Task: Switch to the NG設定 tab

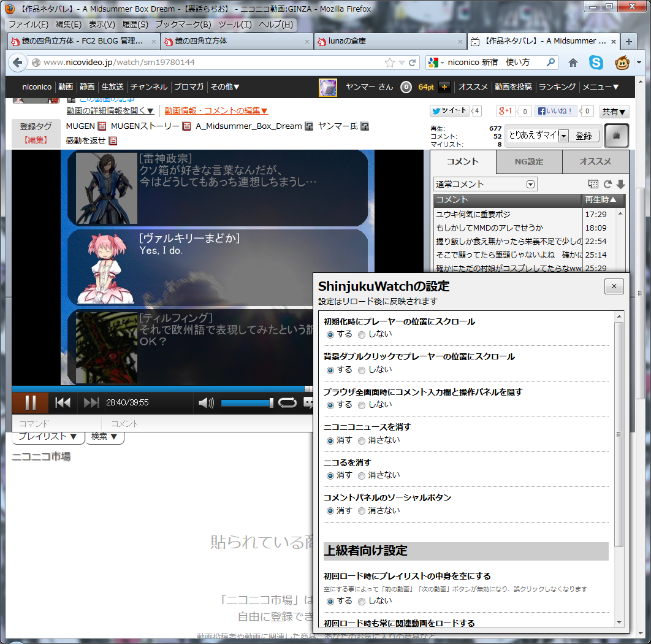Action: (530, 163)
